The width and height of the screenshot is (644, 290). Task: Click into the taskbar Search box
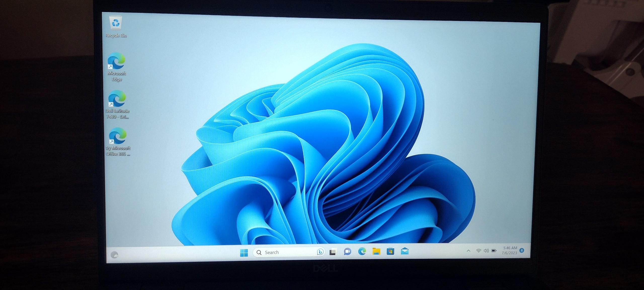[x=289, y=252]
